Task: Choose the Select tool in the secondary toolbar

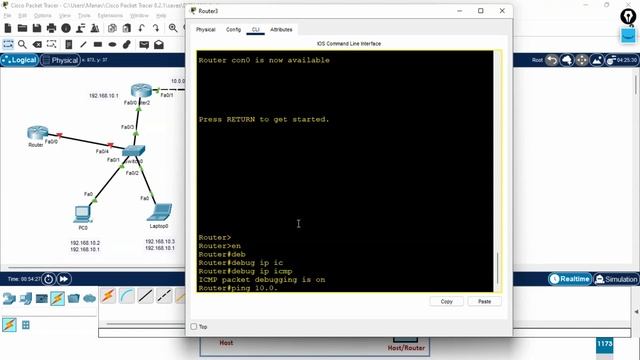Action: click(x=8, y=44)
